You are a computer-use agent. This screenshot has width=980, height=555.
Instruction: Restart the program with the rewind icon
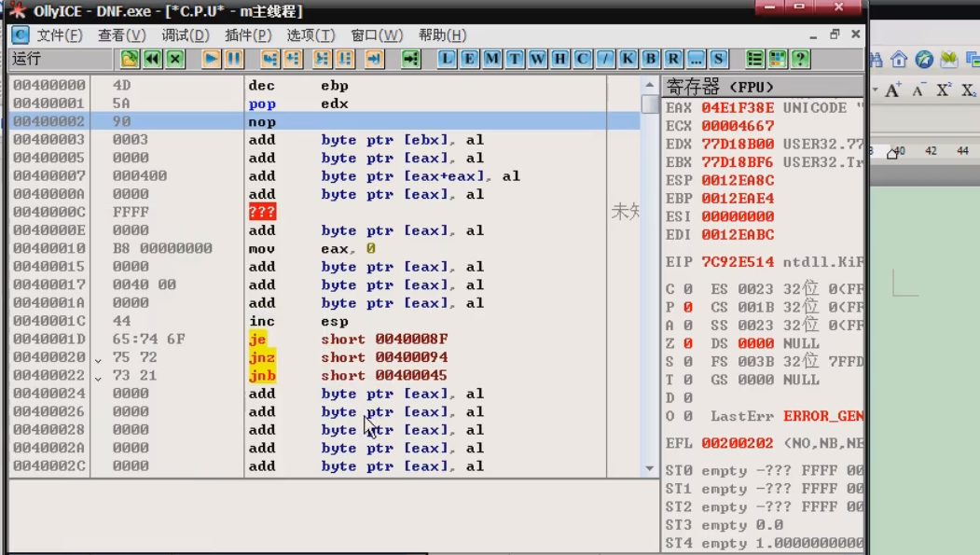[152, 59]
